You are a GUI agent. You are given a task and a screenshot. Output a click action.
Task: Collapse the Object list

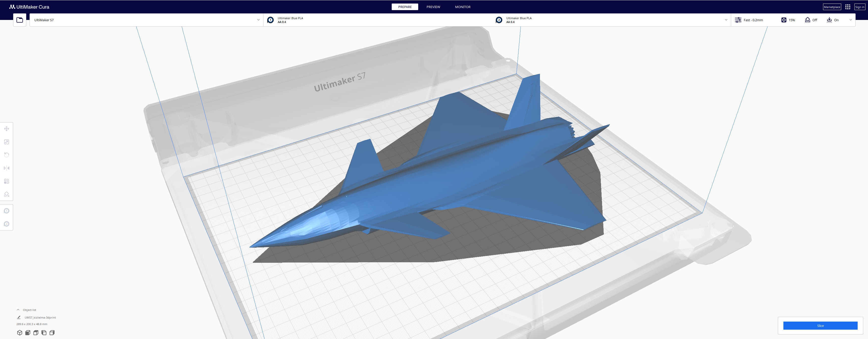click(x=18, y=310)
